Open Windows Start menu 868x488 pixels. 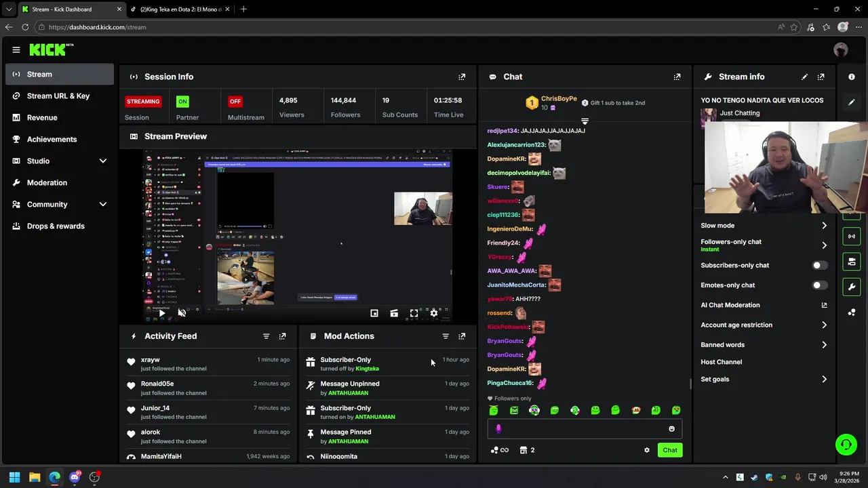14,477
